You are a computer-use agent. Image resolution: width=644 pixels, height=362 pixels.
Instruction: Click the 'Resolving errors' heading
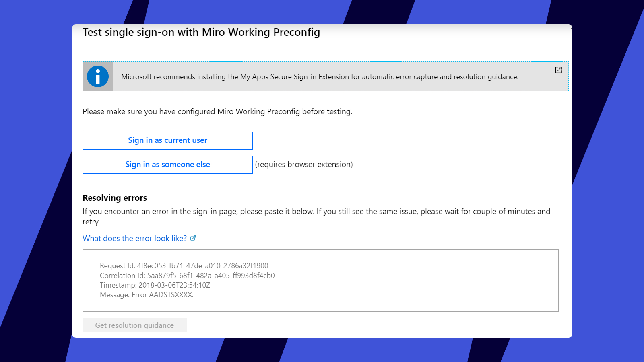[x=115, y=198]
